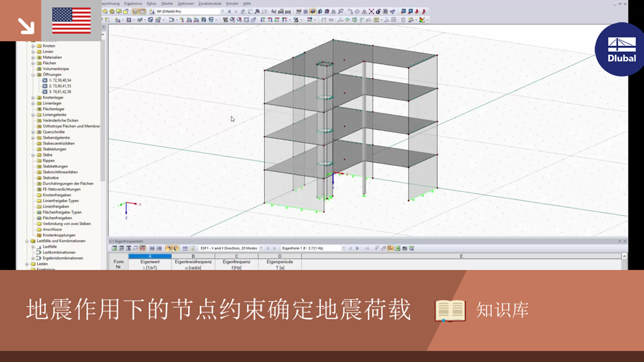
Task: Click the Knoten folder icon in navigator
Action: (x=40, y=46)
